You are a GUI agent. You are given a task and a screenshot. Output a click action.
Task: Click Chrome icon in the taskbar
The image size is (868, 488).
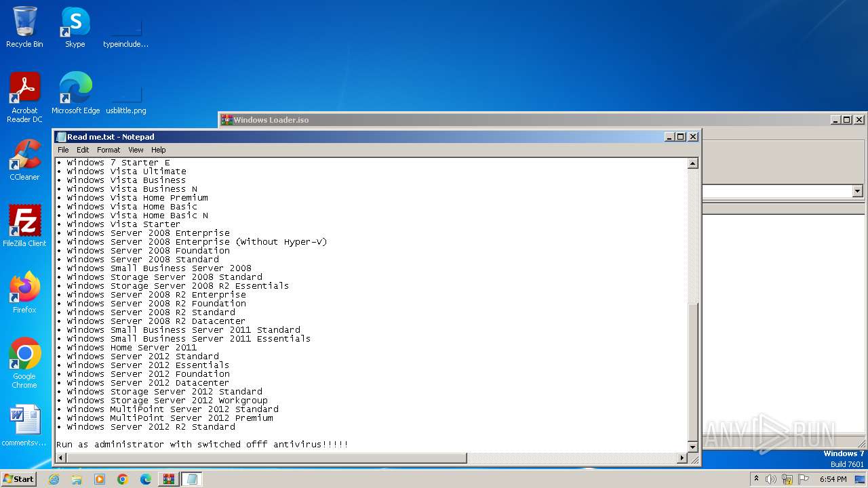[123, 479]
